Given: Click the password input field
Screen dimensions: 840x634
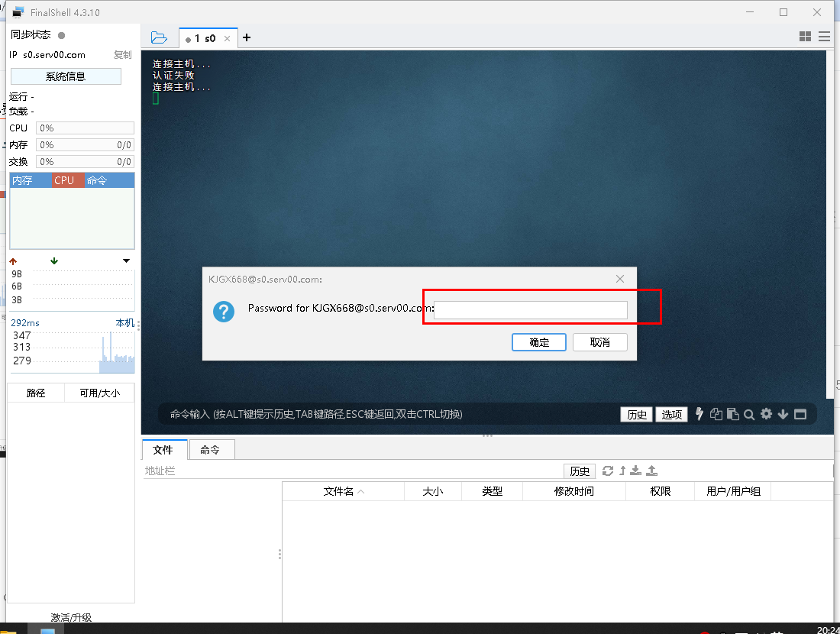Looking at the screenshot, I should [531, 310].
